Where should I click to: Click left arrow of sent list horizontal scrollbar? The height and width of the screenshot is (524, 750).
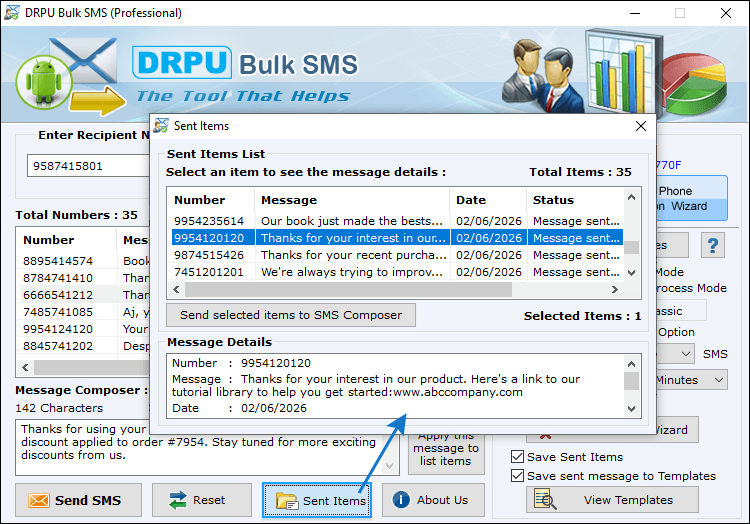tap(176, 289)
